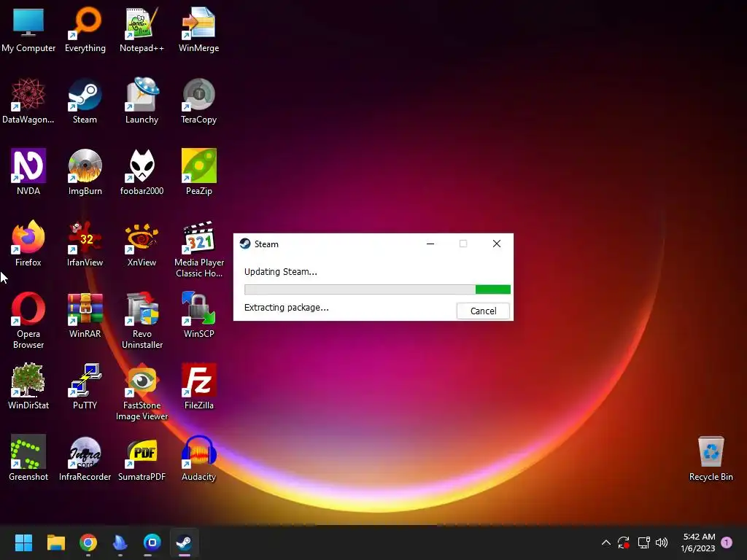Select the Launchy desktop shortcut

pos(142,101)
